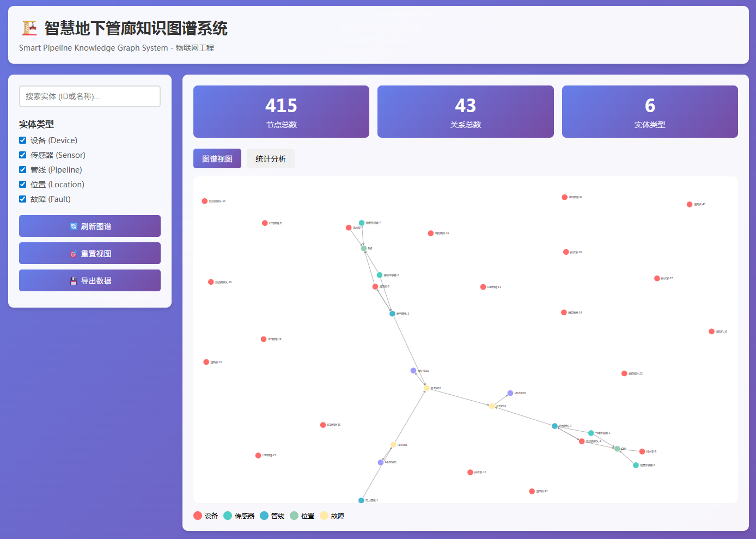Screen dimensions: 756x539
Task: Uncheck the 设备 (Device) checkbox
Action: tap(23, 140)
